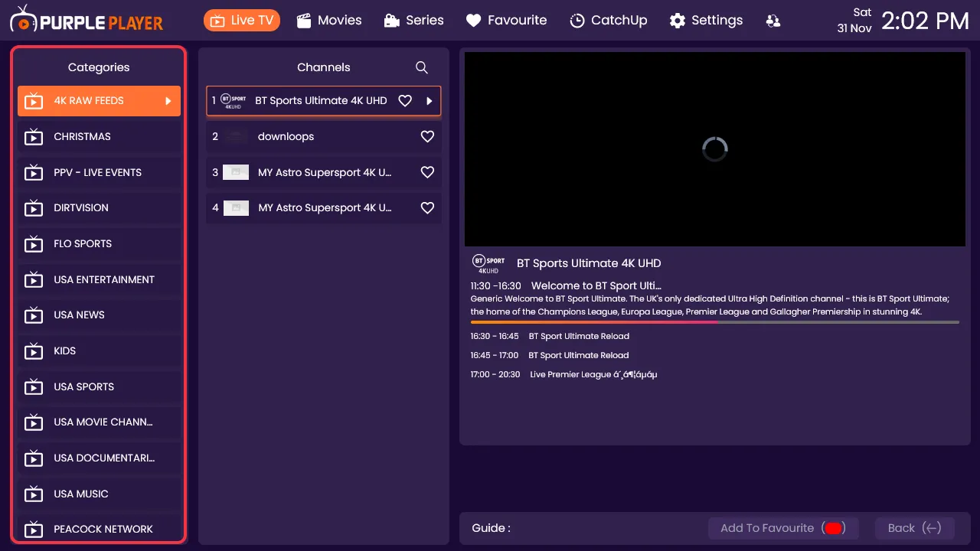Select the downloops channel row
Screen dimensions: 980x551
point(324,137)
